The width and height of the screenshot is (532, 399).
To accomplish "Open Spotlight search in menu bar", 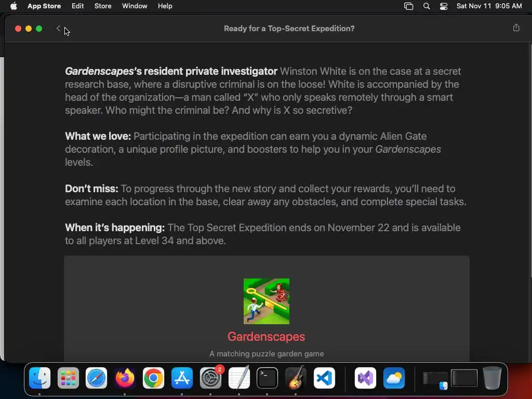I will coord(427,6).
